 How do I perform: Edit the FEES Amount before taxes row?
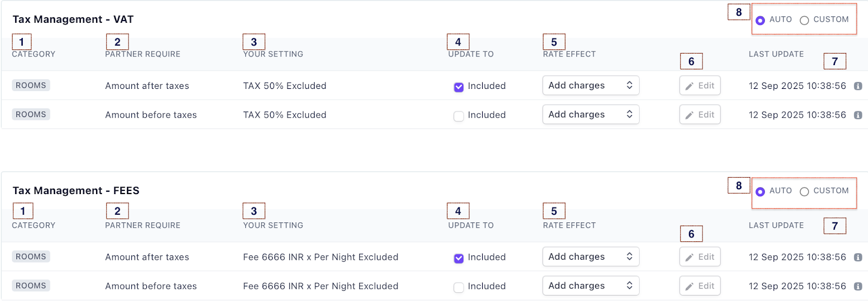click(700, 286)
